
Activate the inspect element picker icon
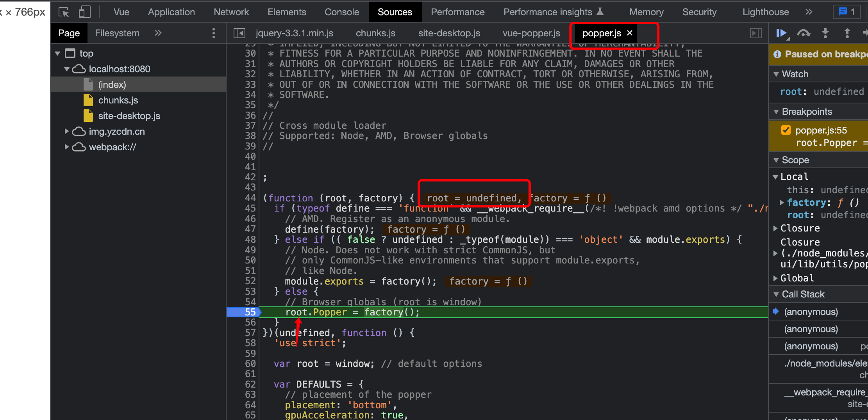[x=64, y=12]
